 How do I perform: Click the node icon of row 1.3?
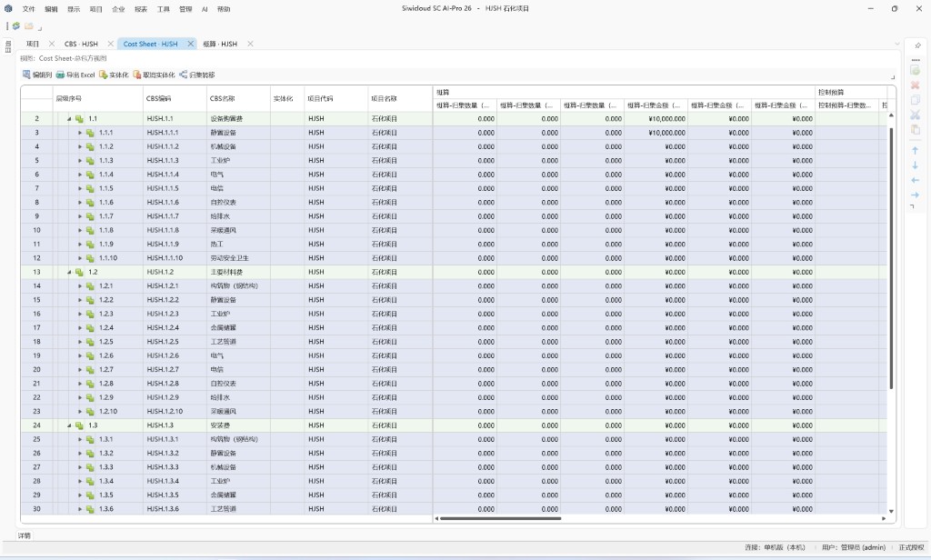coord(80,425)
